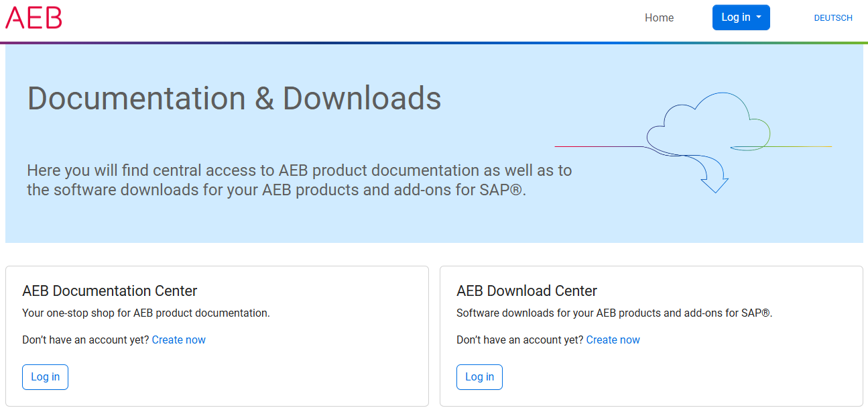868x412 pixels.
Task: Select the AEB Documentation Center heading
Action: [x=110, y=291]
